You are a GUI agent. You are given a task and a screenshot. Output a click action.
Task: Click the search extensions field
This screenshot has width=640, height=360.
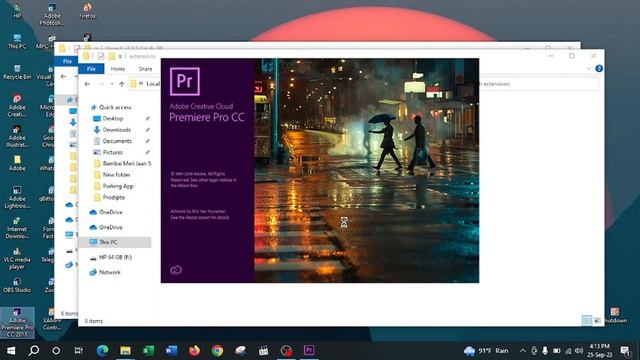540,84
